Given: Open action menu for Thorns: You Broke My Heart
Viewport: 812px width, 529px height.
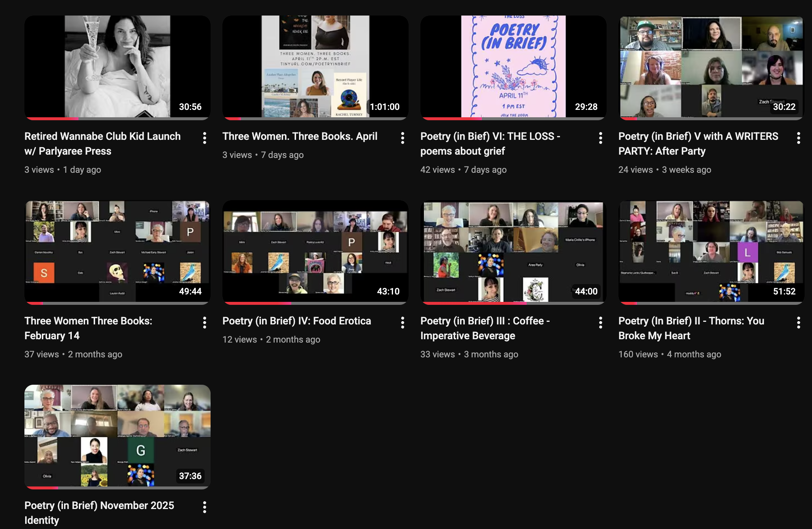Looking at the screenshot, I should [798, 323].
